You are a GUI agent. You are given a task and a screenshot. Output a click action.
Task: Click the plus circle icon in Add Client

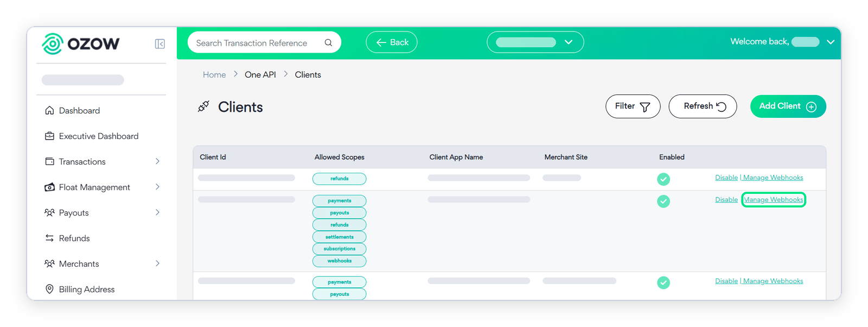click(x=811, y=106)
